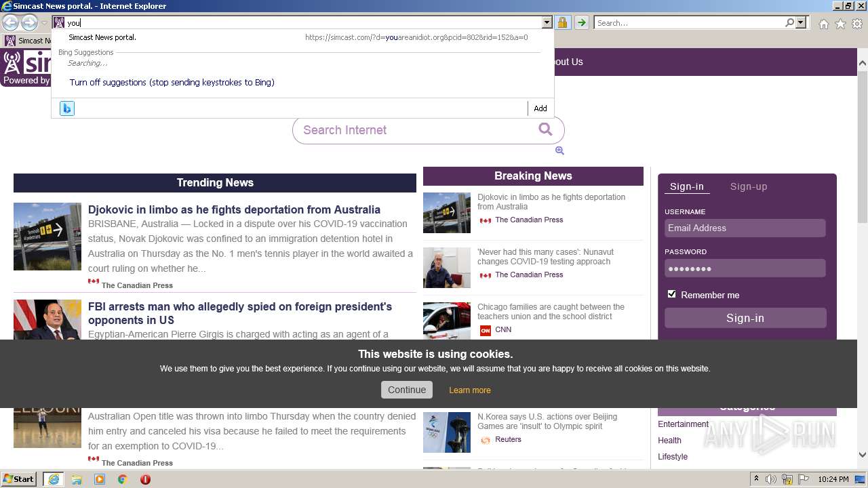Image resolution: width=868 pixels, height=488 pixels.
Task: Click the Trending News header
Action: 215,183
